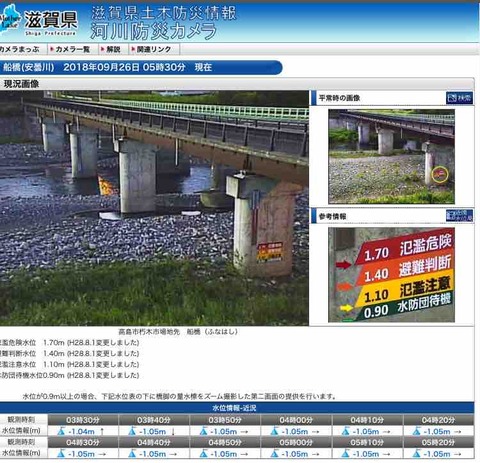Click the water level icon for 05時00分
The image size is (480, 463).
point(274,454)
